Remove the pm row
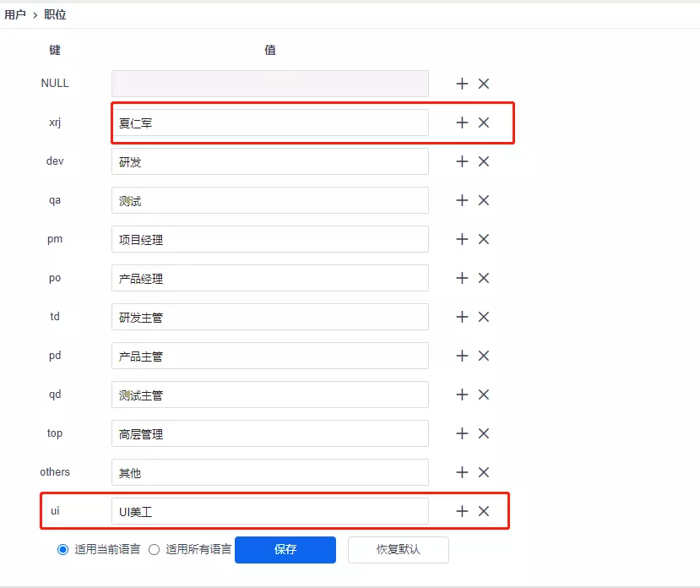Image resolution: width=700 pixels, height=588 pixels. (484, 239)
